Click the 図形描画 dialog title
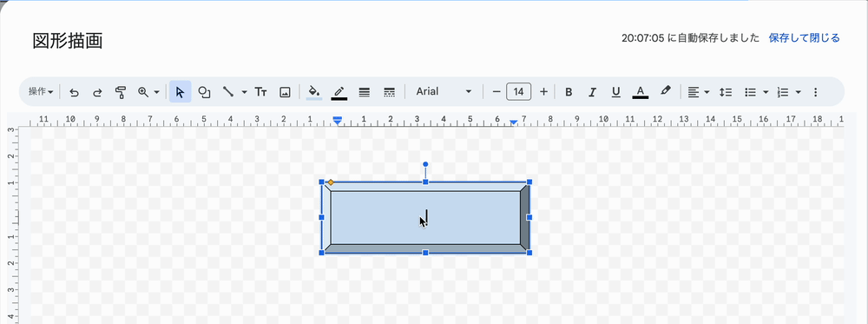Viewport: 868px width, 324px height. pos(68,41)
